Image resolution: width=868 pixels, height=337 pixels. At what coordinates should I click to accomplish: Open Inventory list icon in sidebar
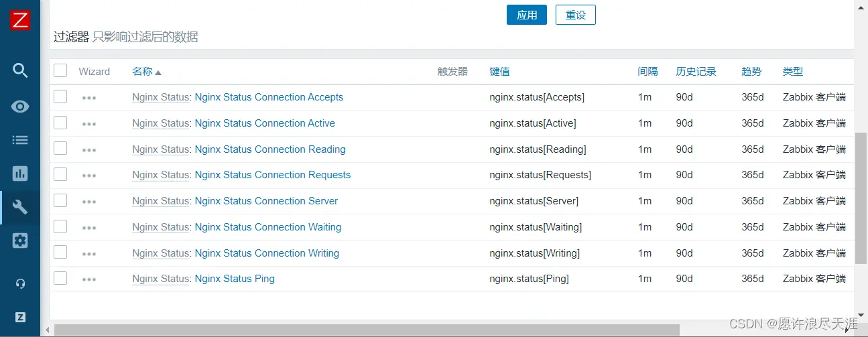(x=20, y=140)
